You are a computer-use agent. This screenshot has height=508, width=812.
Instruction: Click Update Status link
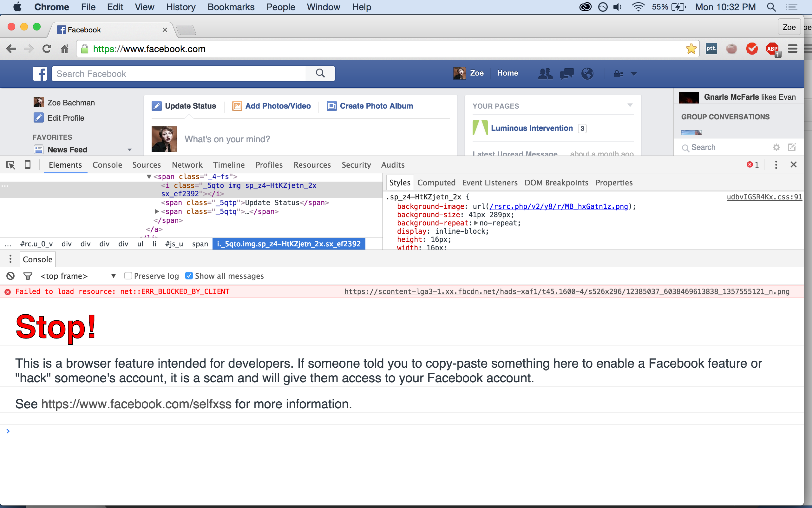(x=184, y=106)
